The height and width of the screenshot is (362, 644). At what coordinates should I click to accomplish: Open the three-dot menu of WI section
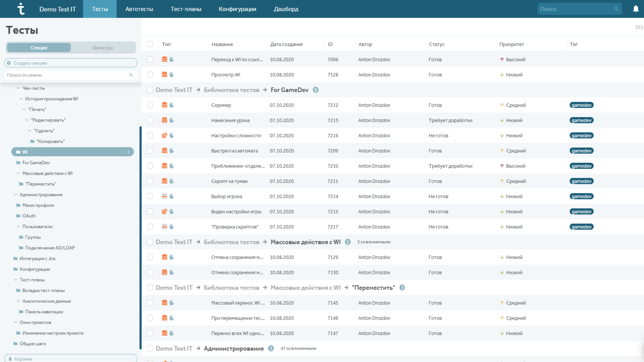[x=128, y=152]
